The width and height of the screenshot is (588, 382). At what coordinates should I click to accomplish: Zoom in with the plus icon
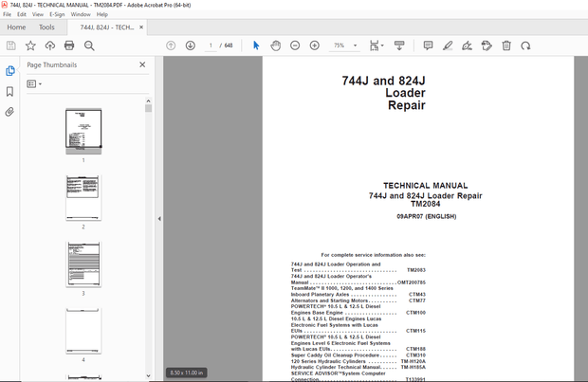click(x=315, y=45)
